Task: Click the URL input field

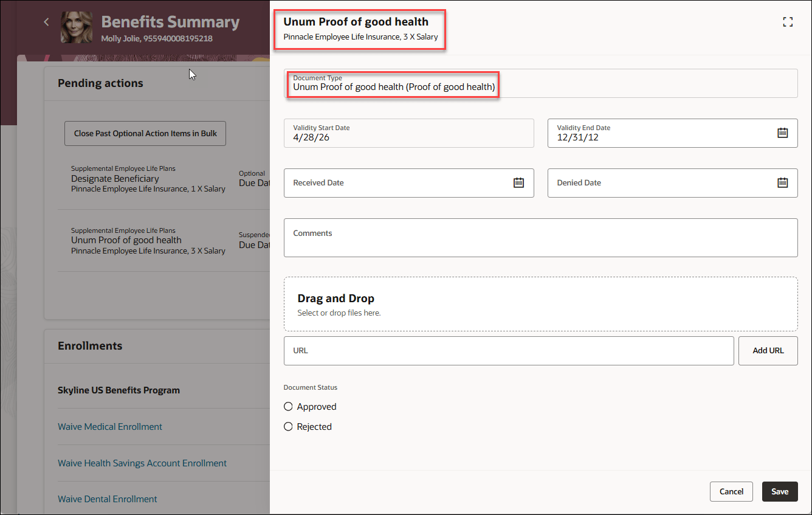Action: point(509,351)
